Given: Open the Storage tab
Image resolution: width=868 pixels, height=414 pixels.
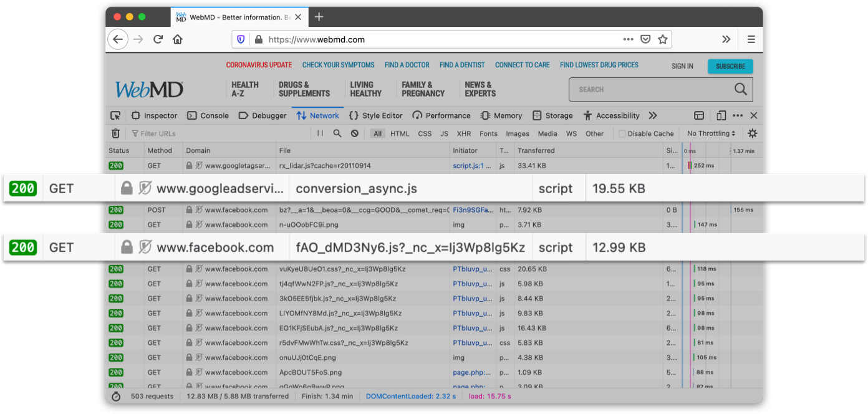Looking at the screenshot, I should pos(552,115).
